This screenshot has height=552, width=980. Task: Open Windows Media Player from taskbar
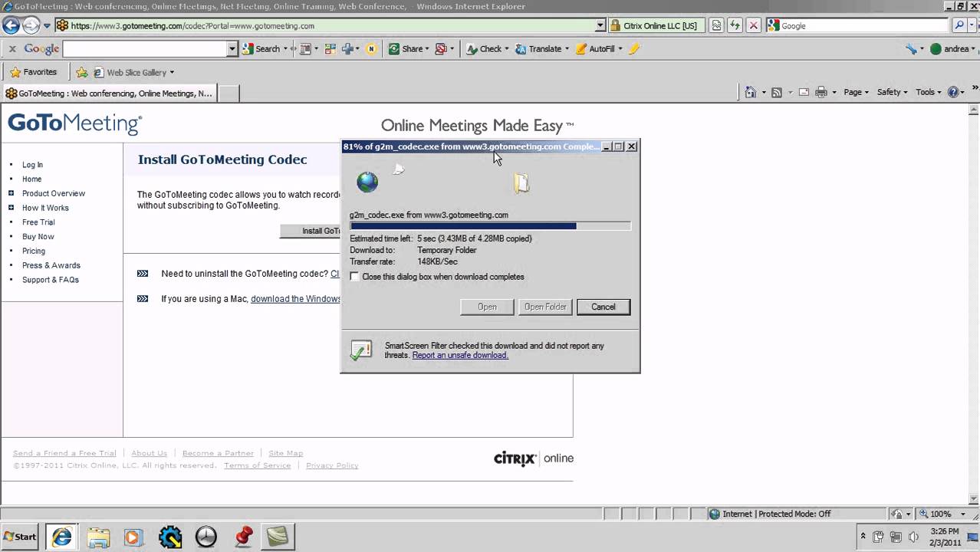pos(133,537)
